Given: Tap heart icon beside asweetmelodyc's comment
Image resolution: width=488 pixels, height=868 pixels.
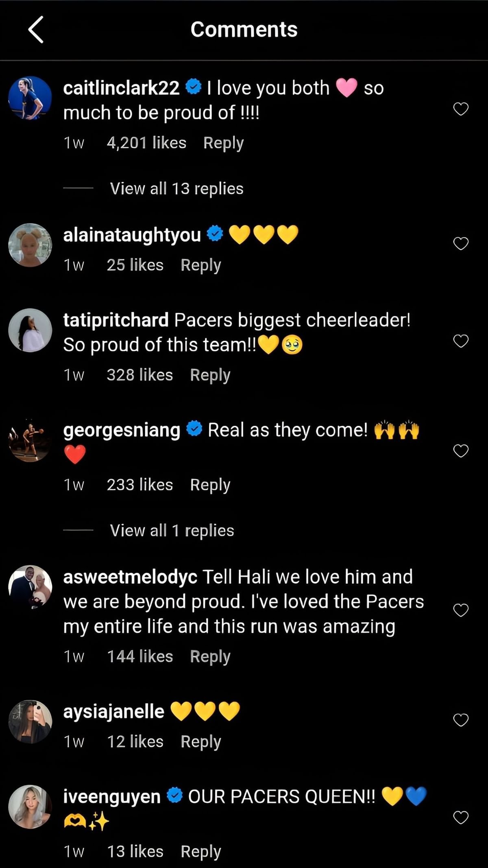Looking at the screenshot, I should (461, 610).
